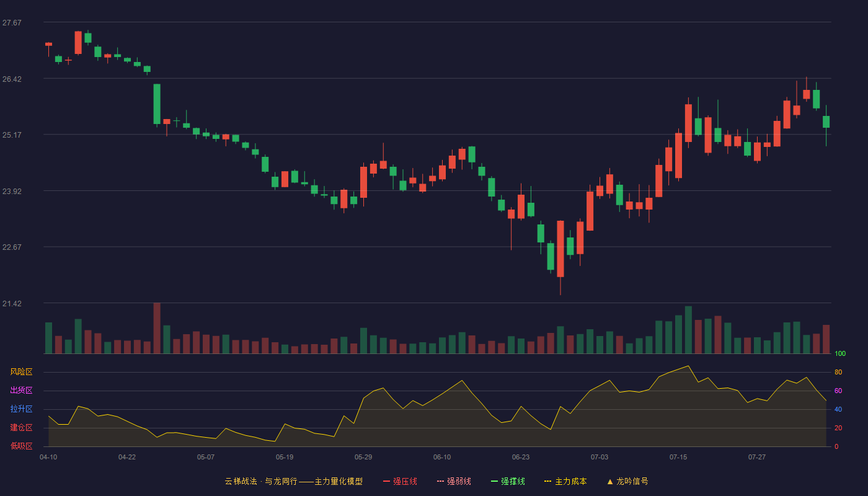
Task: Toggle the 强撑线 legend series
Action: (508, 481)
